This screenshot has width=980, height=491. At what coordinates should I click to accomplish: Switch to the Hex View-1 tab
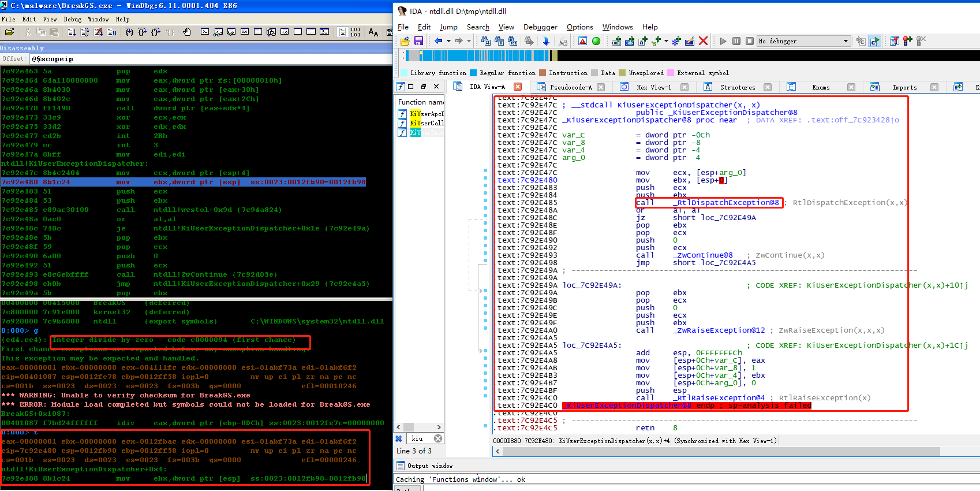(x=653, y=87)
